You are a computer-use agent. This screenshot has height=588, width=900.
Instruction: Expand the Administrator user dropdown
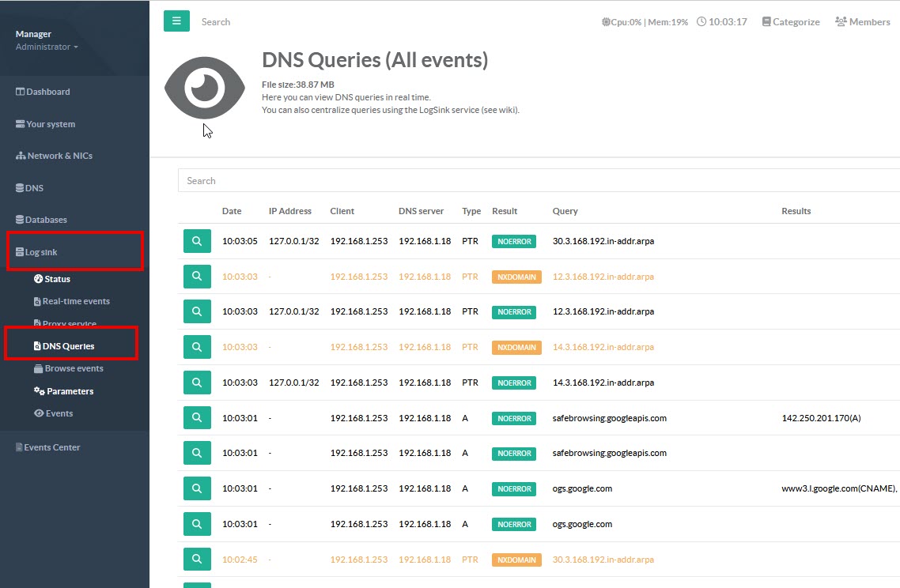point(47,47)
